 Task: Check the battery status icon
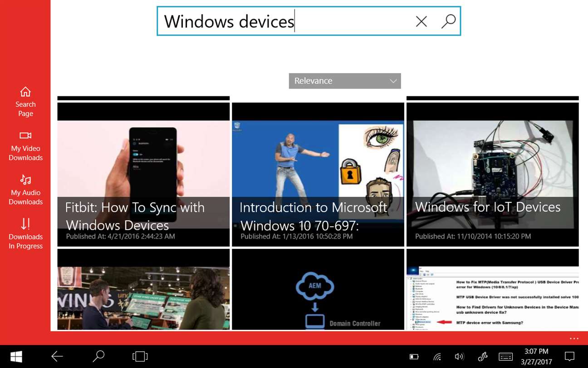(x=414, y=357)
